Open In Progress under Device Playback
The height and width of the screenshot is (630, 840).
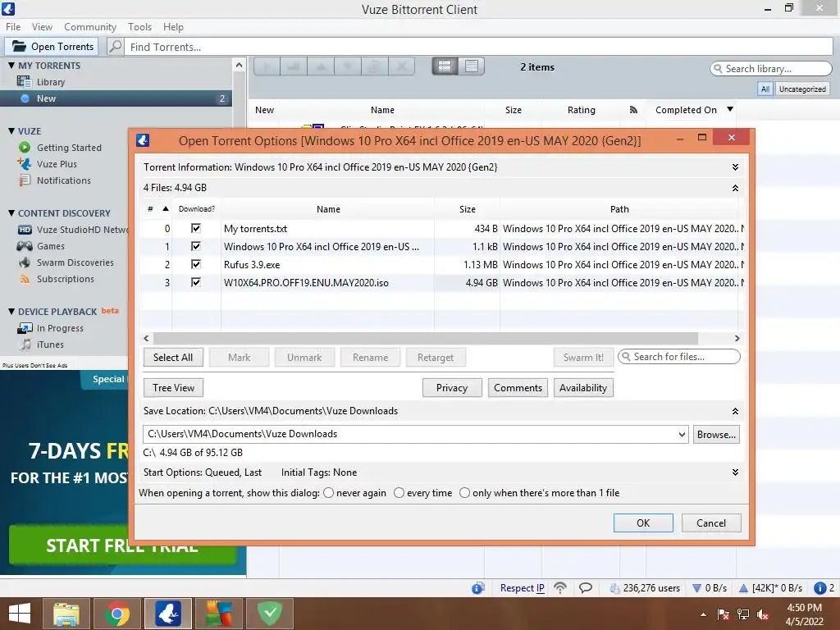point(59,328)
